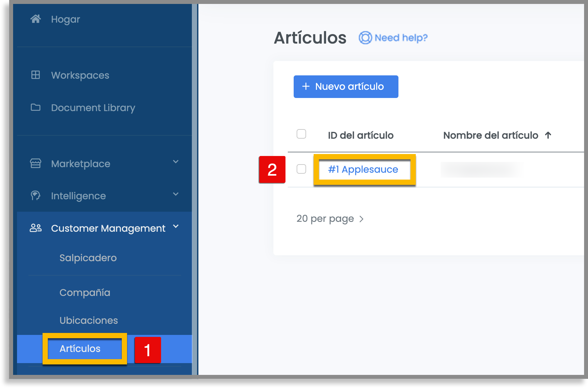Click Nombre del artículo column header
This screenshot has width=588, height=388.
[490, 135]
